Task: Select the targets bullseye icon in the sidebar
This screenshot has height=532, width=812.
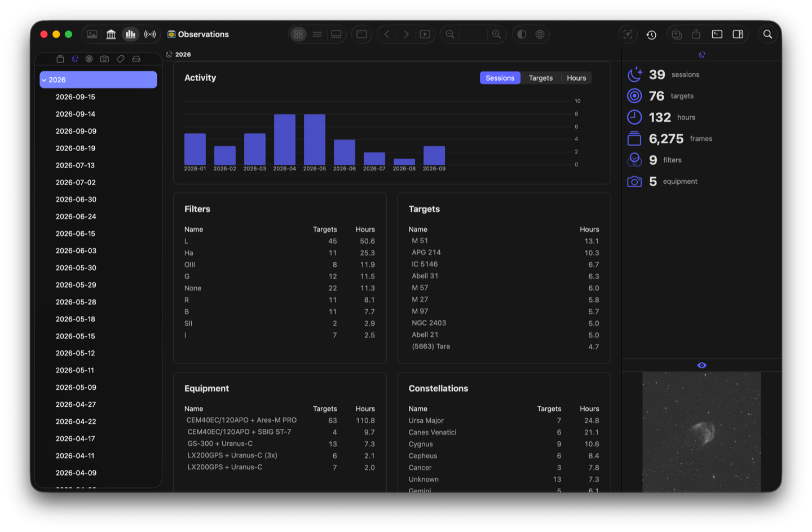Action: tap(89, 59)
